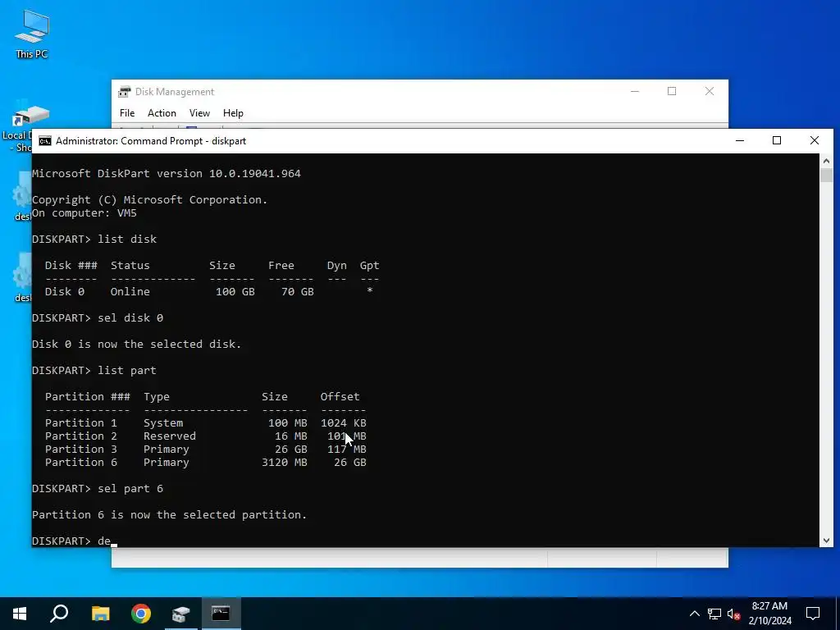Open the Windows Start menu

pyautogui.click(x=20, y=614)
